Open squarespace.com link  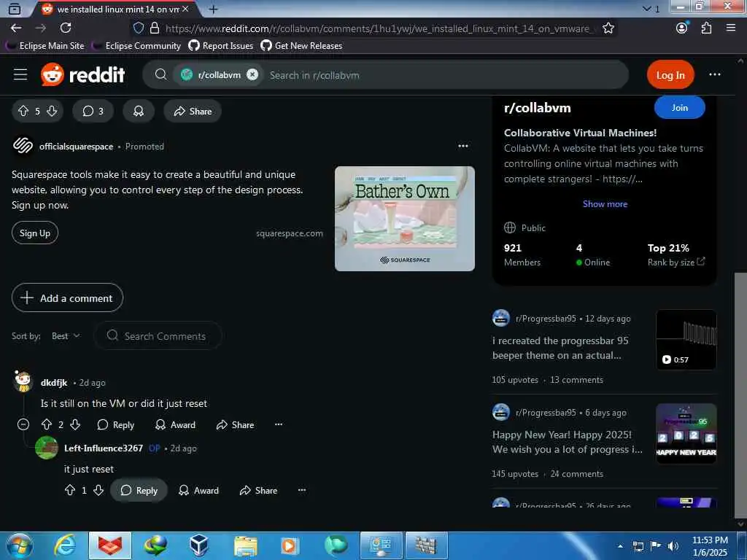pos(289,233)
